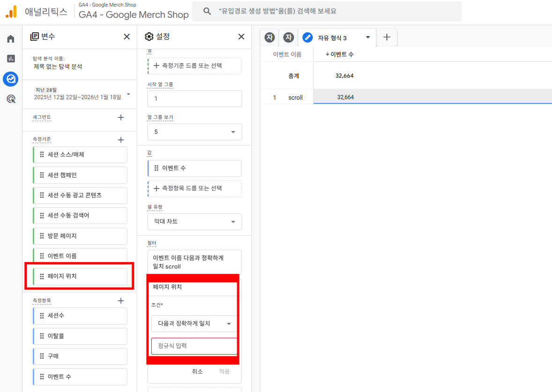The width and height of the screenshot is (552, 392).
Task: Select the 세션 소스/매체 dimension
Action: [80, 154]
